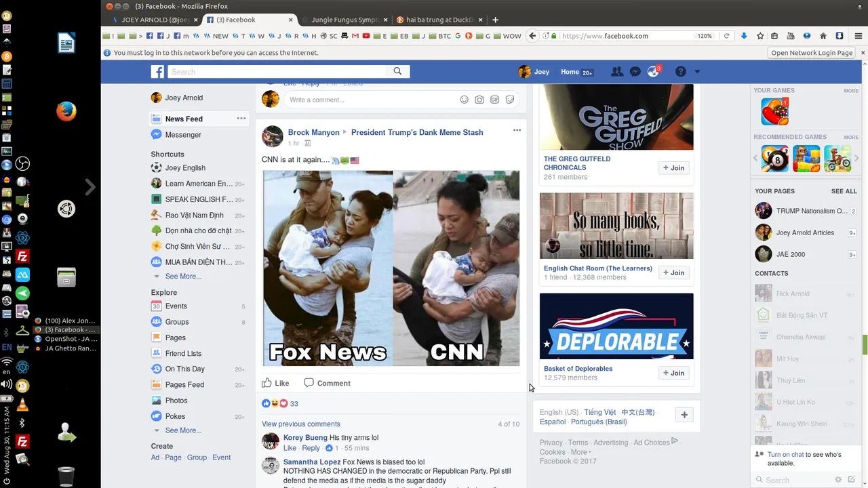868x488 pixels.
Task: Open Candy Crush game icon
Action: [774, 111]
